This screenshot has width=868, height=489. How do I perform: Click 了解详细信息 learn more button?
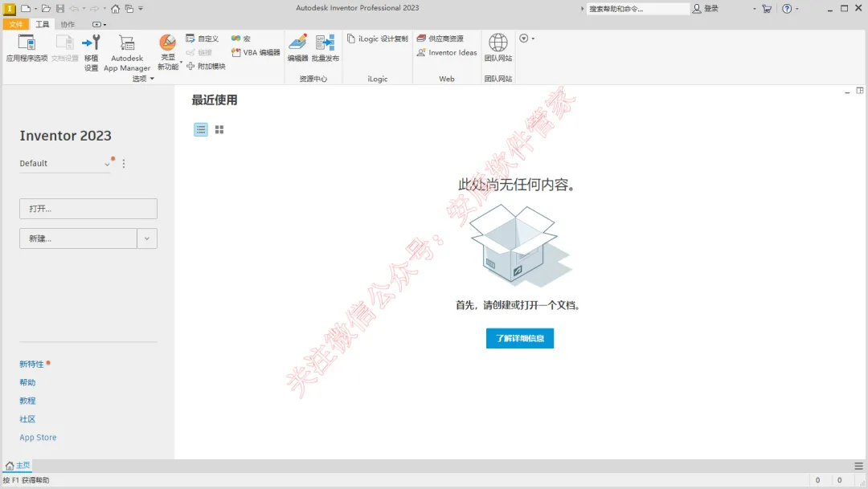(x=520, y=338)
